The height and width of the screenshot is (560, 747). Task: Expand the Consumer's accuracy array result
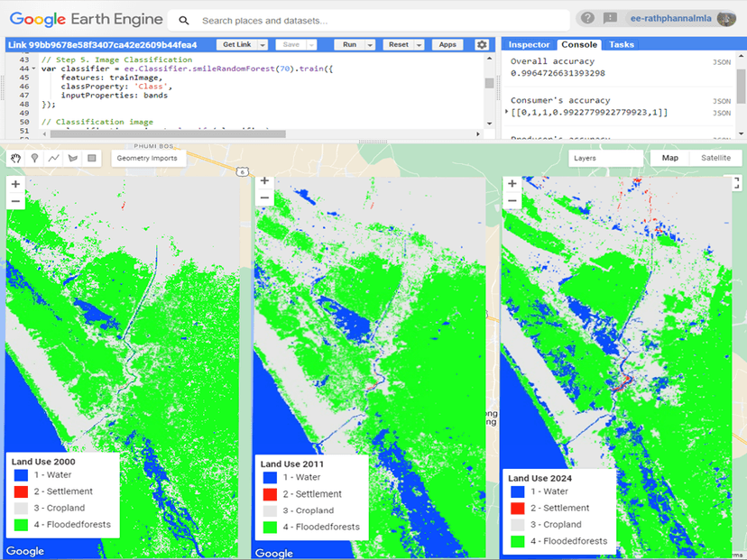pyautogui.click(x=507, y=111)
